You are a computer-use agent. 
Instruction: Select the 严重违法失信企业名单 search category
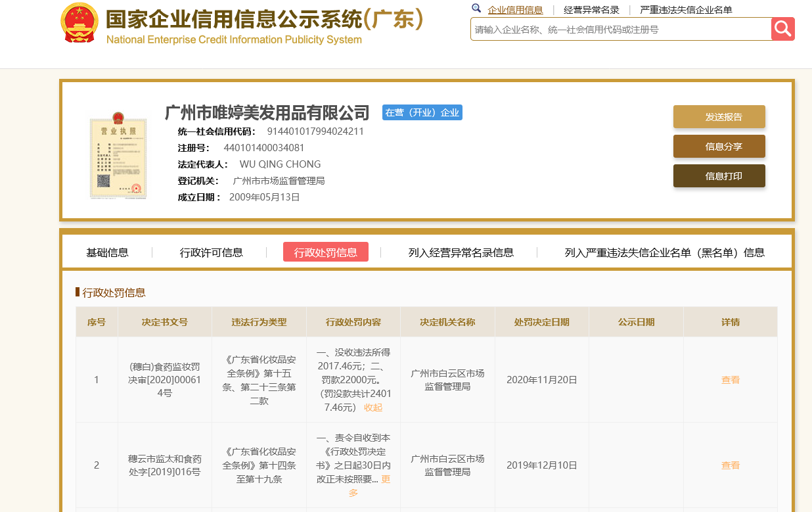point(686,10)
